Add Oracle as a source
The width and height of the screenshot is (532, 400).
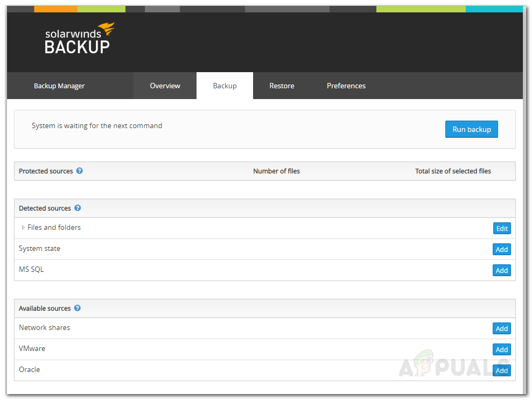coord(502,370)
